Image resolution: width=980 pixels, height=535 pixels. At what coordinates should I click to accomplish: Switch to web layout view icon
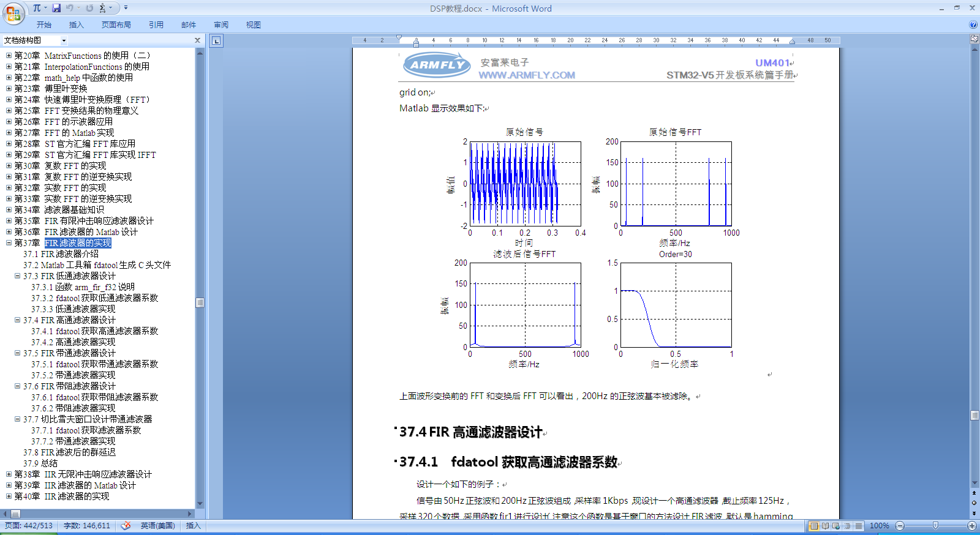(x=836, y=526)
